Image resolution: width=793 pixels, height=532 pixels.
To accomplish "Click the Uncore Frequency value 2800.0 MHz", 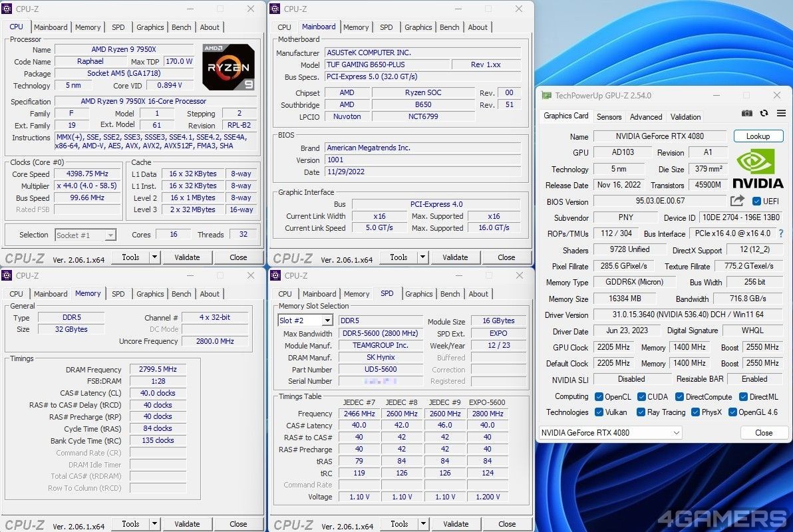I will tap(215, 341).
